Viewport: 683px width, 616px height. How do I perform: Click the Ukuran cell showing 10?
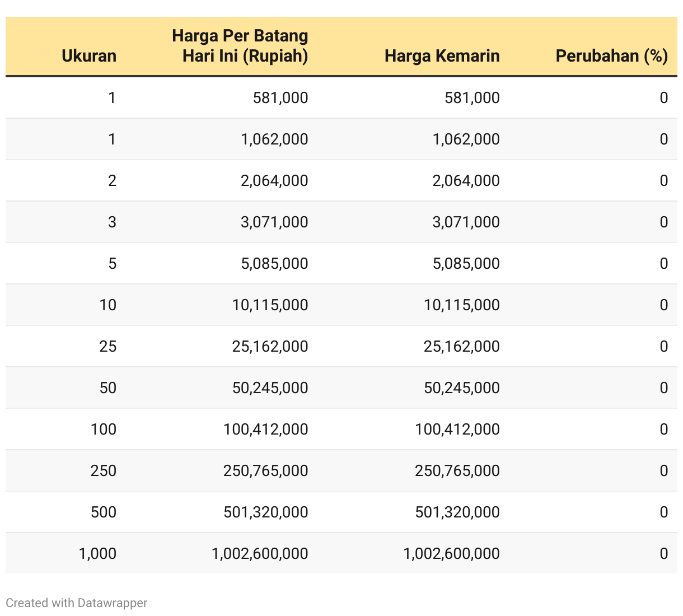[107, 305]
